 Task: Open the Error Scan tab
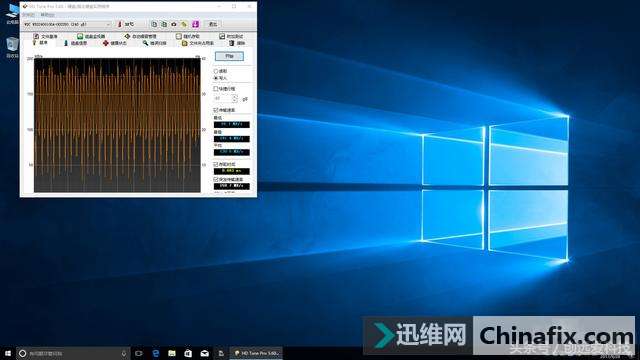[154, 43]
